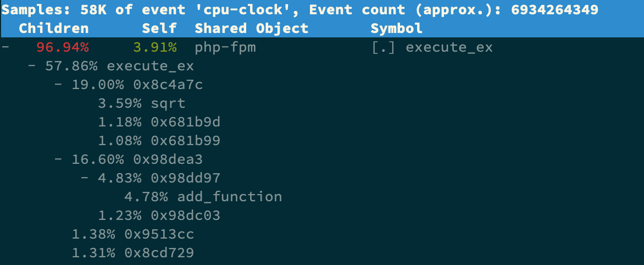
Task: Click the Event count value in header
Action: (x=558, y=10)
